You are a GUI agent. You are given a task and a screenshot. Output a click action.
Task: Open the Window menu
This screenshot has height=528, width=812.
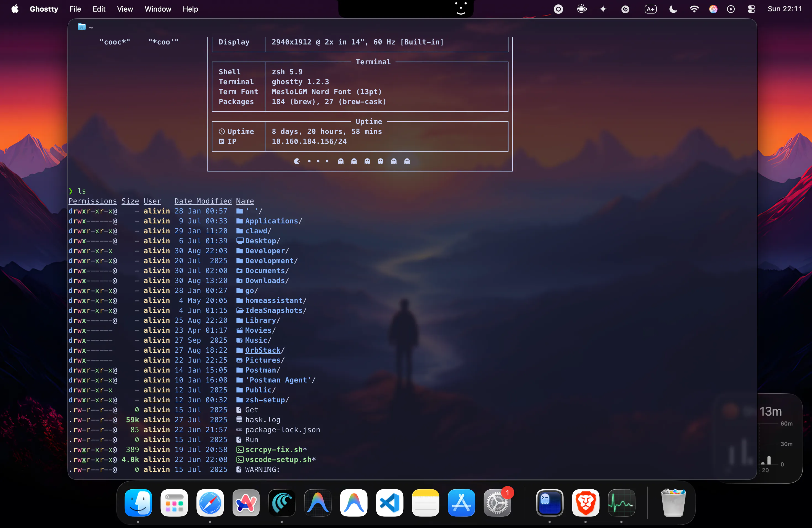pos(158,9)
